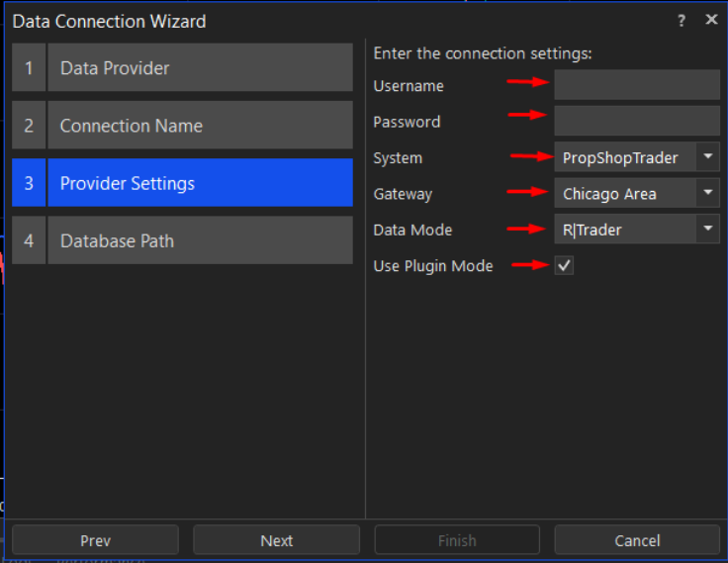Click the Prev button
Screen dimensions: 728x563
tap(95, 540)
